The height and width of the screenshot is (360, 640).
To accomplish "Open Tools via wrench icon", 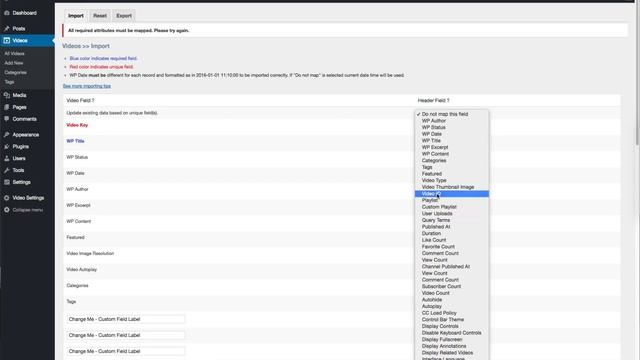I will point(7,170).
